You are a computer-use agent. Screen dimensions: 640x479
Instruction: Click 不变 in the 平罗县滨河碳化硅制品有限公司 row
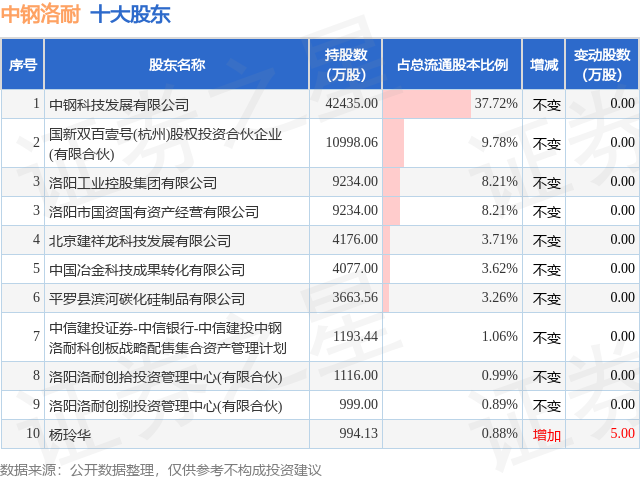pos(547,299)
